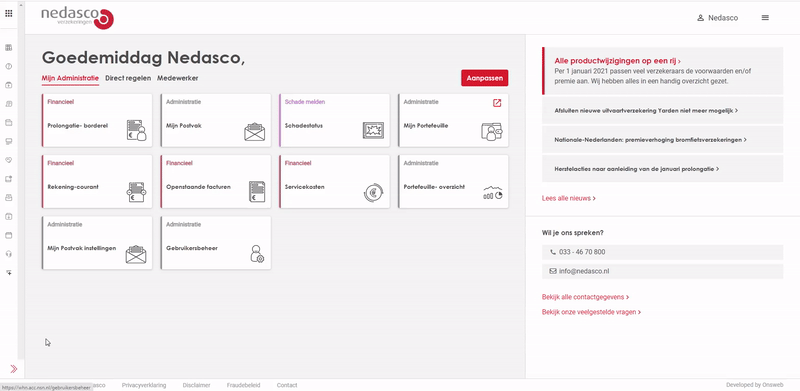The width and height of the screenshot is (800, 391).
Task: Click the dashboard table icon in sidebar
Action: (9, 47)
